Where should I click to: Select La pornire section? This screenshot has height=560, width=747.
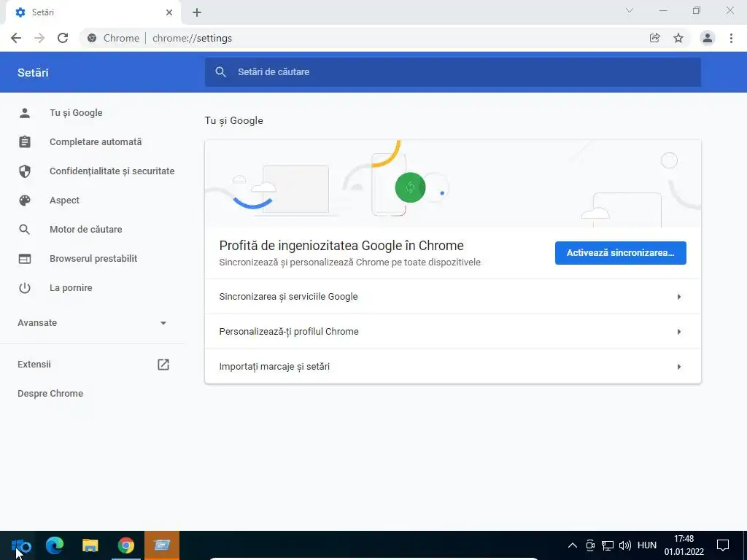click(71, 287)
